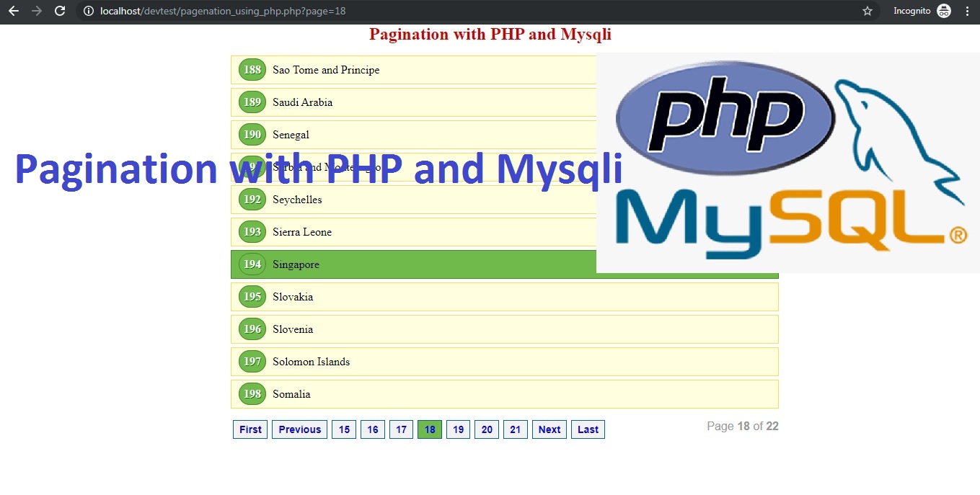Select the Somalia row
Image resolution: width=980 pixels, height=495 pixels.
click(x=505, y=394)
